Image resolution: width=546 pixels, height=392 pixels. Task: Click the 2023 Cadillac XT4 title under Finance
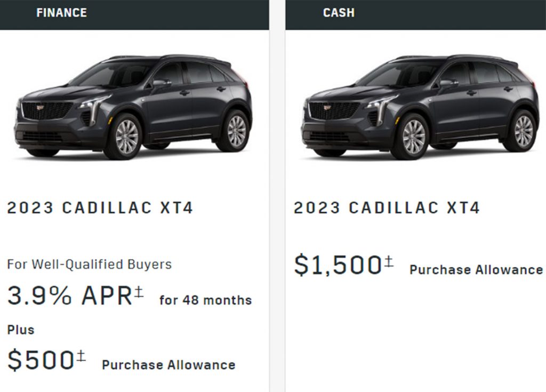[100, 208]
